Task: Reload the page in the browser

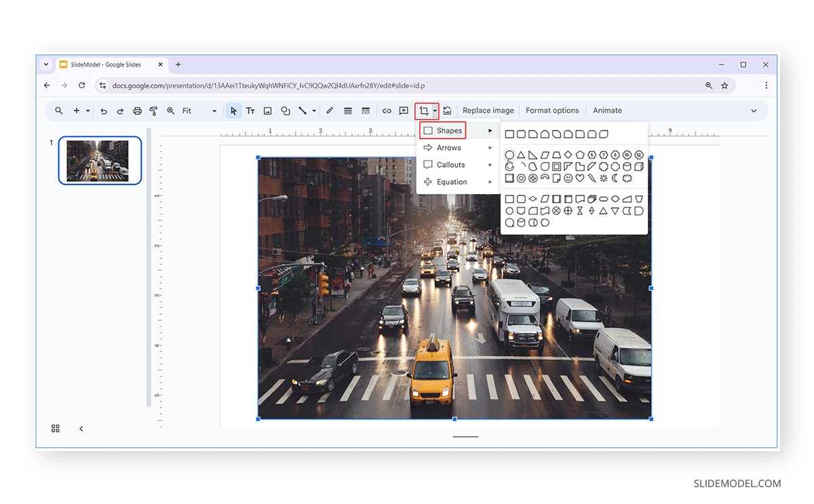Action: click(x=82, y=85)
